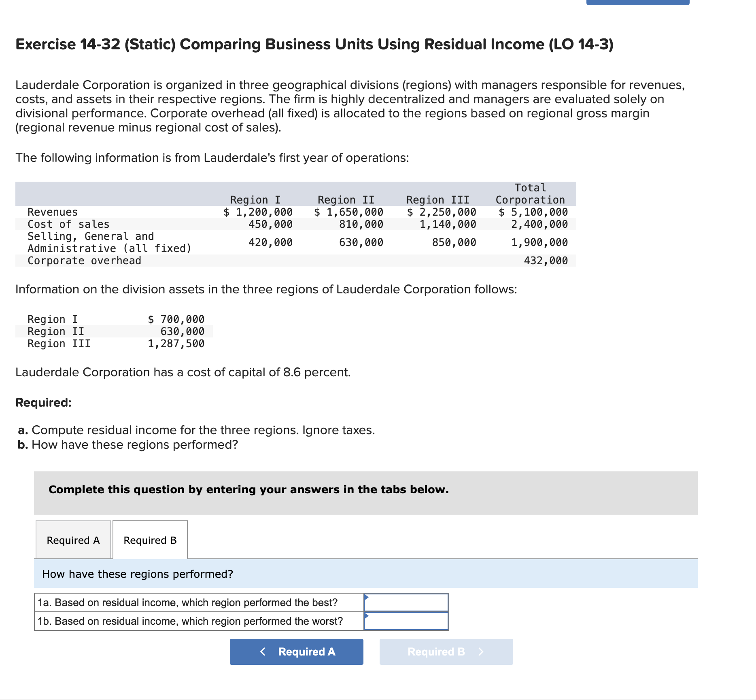This screenshot has width=756, height=700.
Task: Select the Total Corporation column header
Action: pyautogui.click(x=529, y=193)
